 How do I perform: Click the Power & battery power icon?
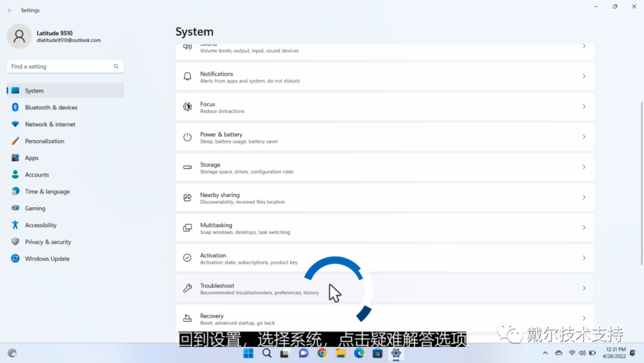[187, 137]
